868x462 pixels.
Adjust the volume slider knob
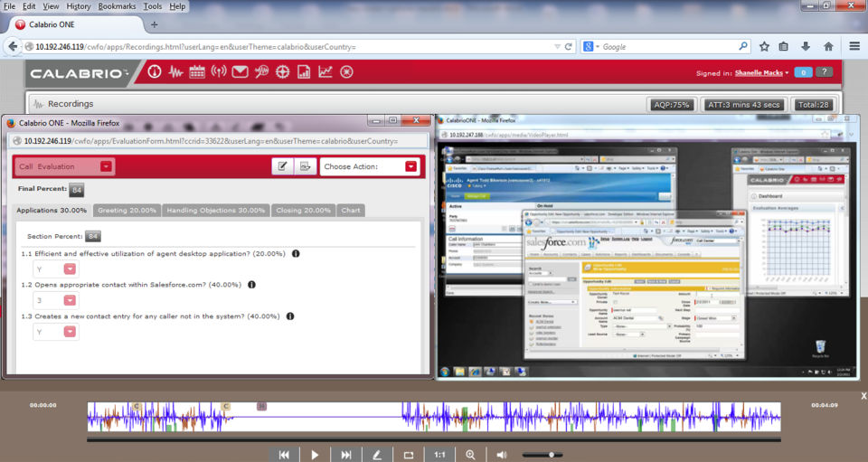coord(552,455)
